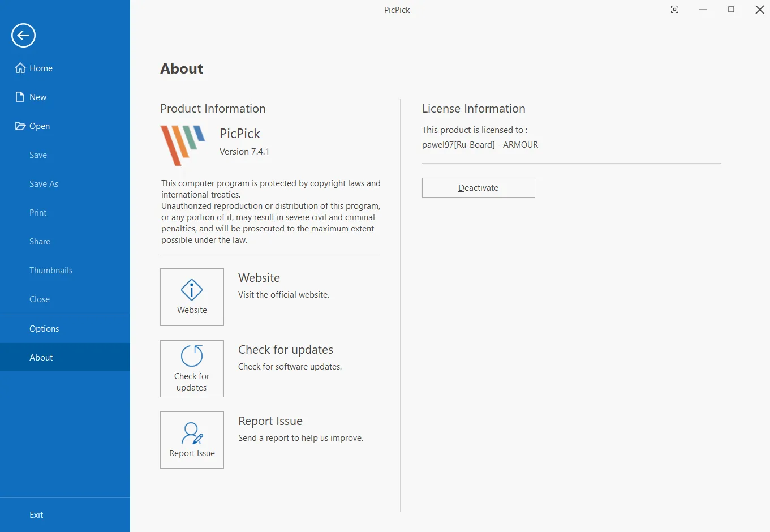Click the Deactivate license button

(x=479, y=187)
